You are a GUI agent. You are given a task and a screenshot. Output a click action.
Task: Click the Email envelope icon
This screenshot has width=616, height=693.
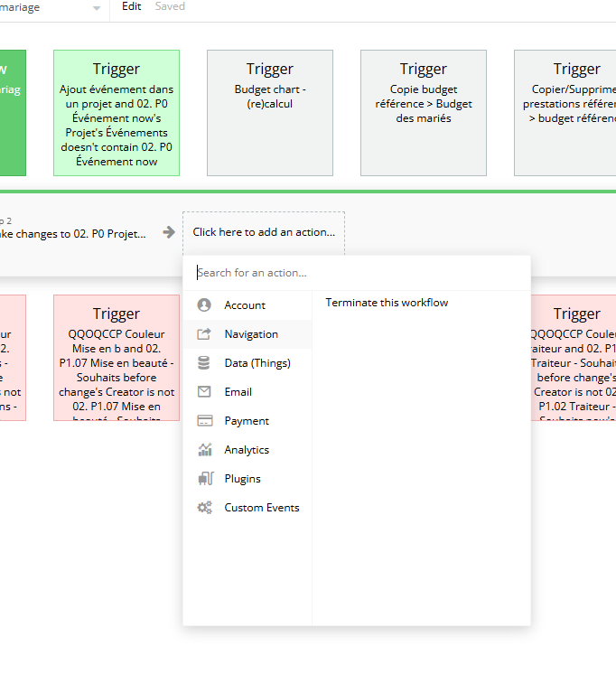coord(204,391)
